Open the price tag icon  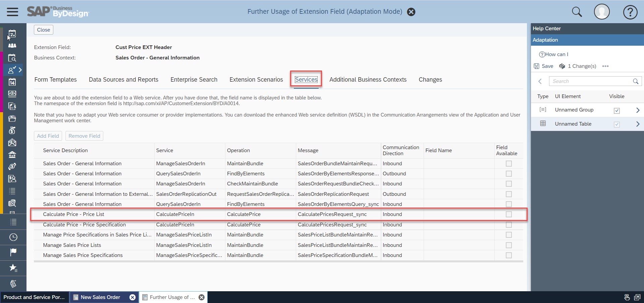point(13,284)
